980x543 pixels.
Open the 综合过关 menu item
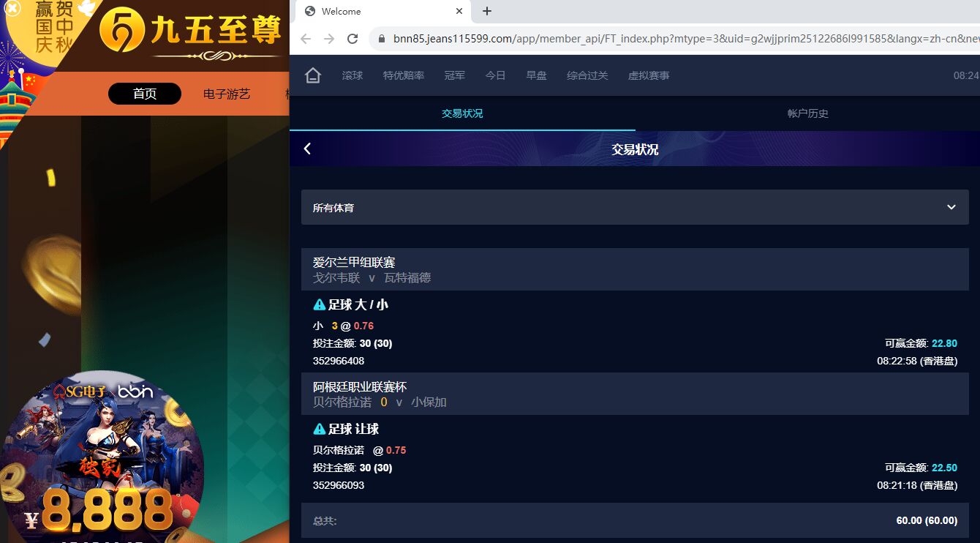pos(587,75)
